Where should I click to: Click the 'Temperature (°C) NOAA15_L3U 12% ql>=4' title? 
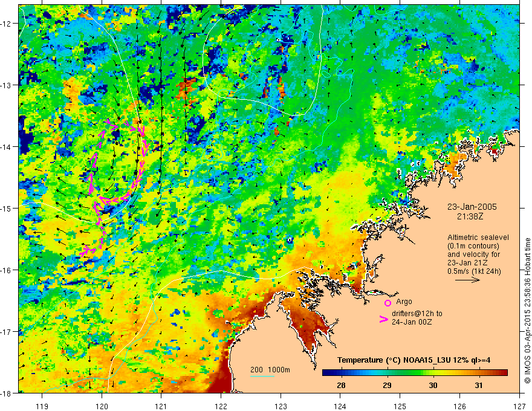[x=414, y=360]
